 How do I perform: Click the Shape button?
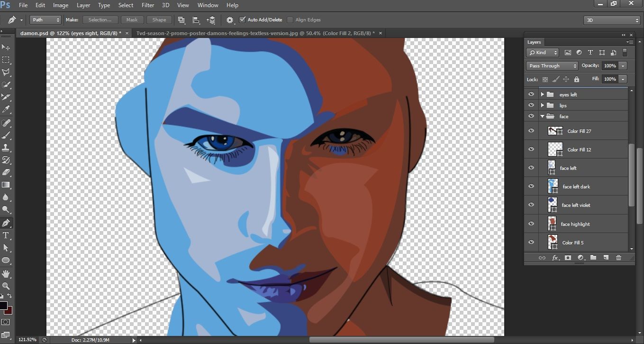[x=159, y=20]
